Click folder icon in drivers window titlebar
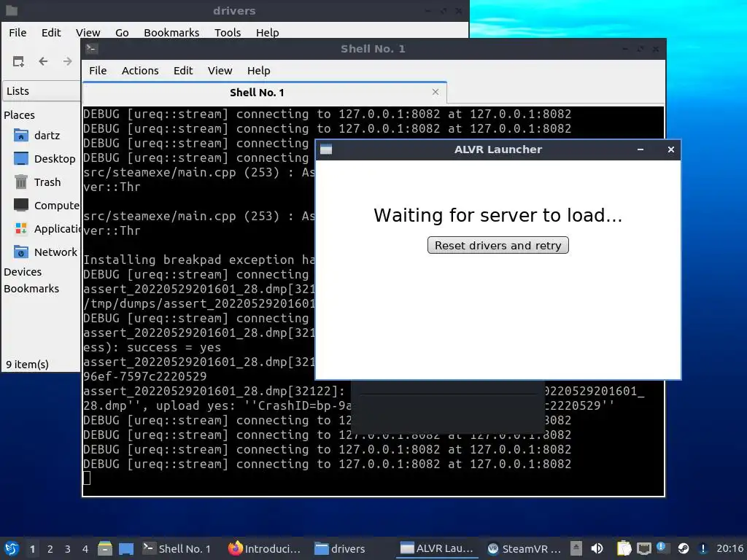The image size is (747, 560). [12, 10]
